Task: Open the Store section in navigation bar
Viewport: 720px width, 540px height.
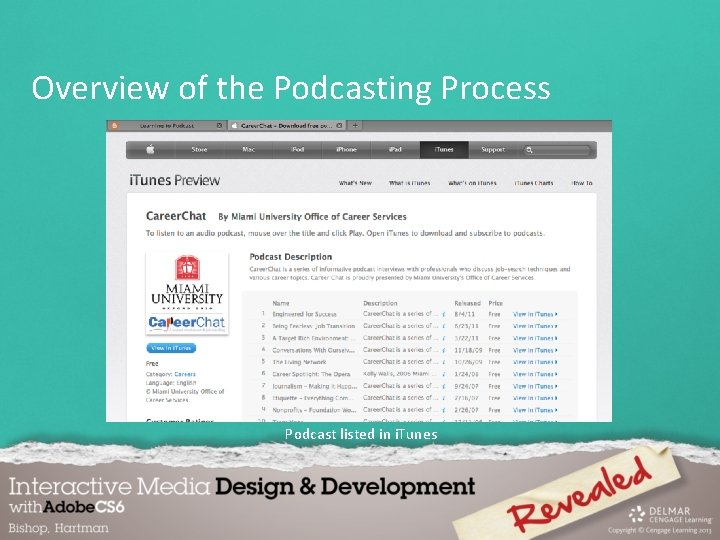Action: pyautogui.click(x=199, y=149)
